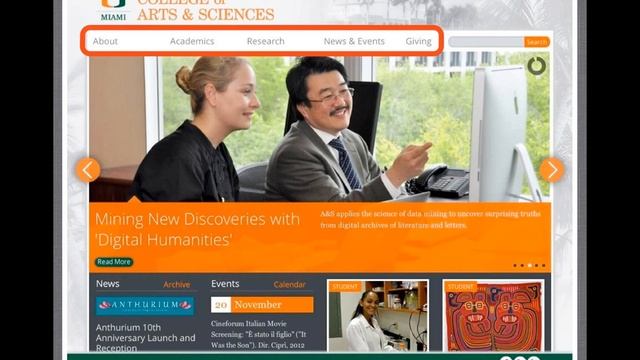Select the second carousel dot indicator
Image resolution: width=640 pixels, height=360 pixels.
(522, 265)
